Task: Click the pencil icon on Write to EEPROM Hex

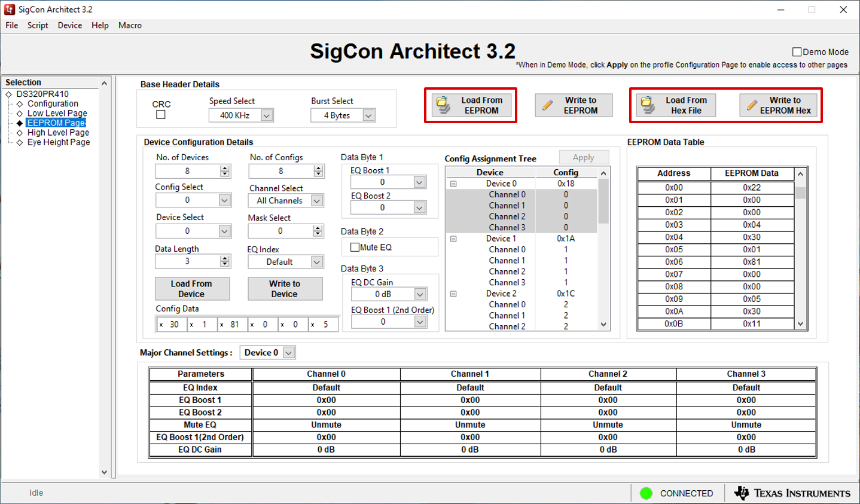Action: point(752,105)
